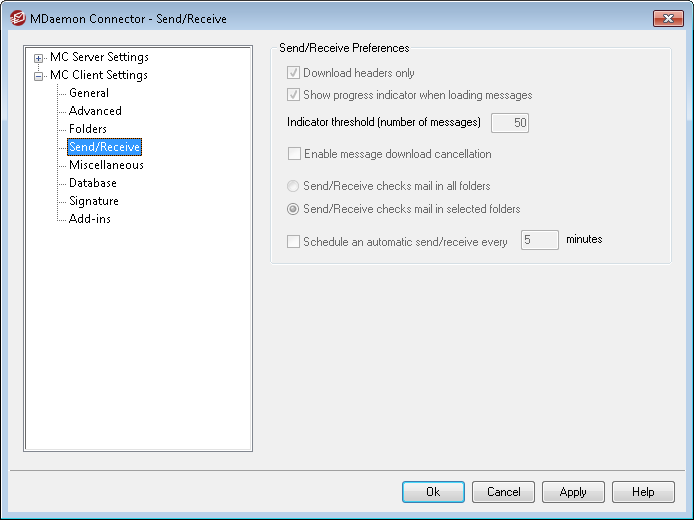
Task: Click the Help button
Action: [x=643, y=492]
